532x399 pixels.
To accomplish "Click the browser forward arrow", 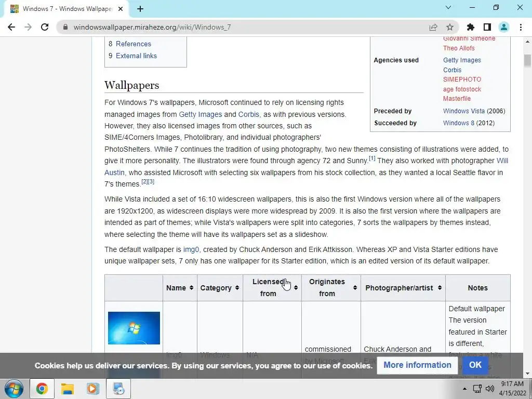I will [28, 27].
